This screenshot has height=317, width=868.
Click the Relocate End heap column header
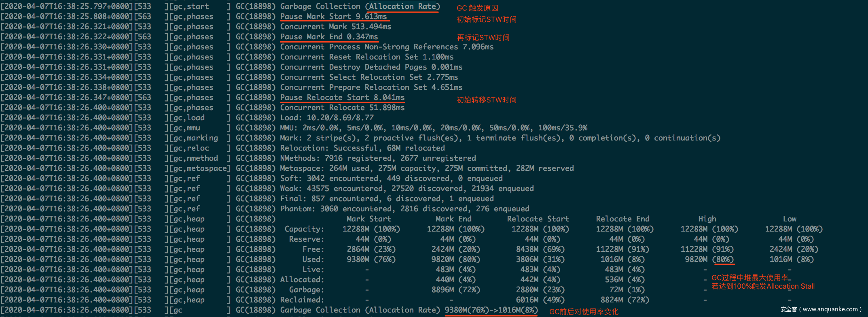click(x=622, y=219)
